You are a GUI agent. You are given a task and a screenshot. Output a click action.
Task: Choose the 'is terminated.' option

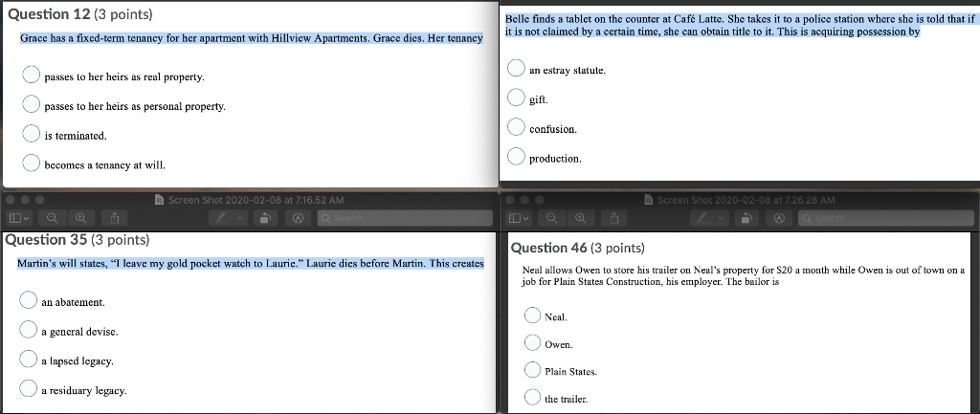coord(32,134)
